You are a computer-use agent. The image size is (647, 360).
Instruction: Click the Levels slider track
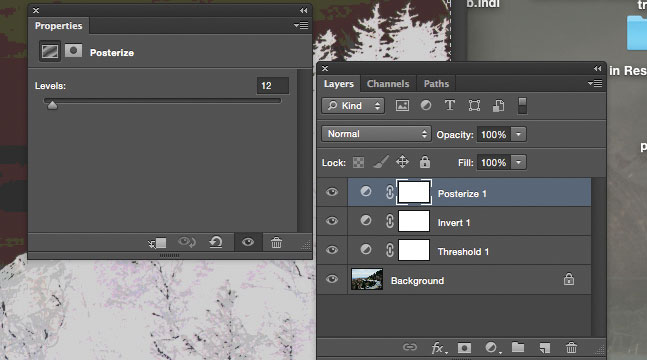click(x=163, y=100)
